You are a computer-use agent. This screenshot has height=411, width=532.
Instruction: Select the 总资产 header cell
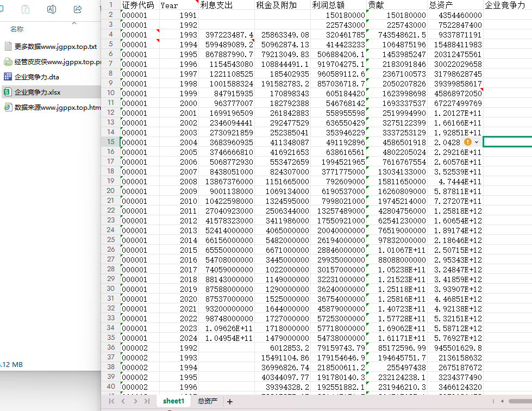click(x=455, y=5)
